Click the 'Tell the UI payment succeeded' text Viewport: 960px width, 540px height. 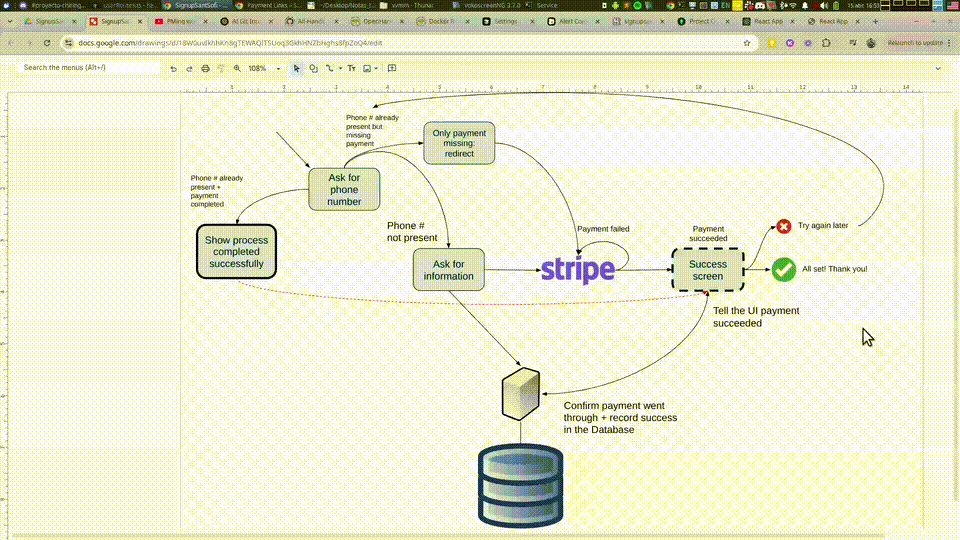756,317
